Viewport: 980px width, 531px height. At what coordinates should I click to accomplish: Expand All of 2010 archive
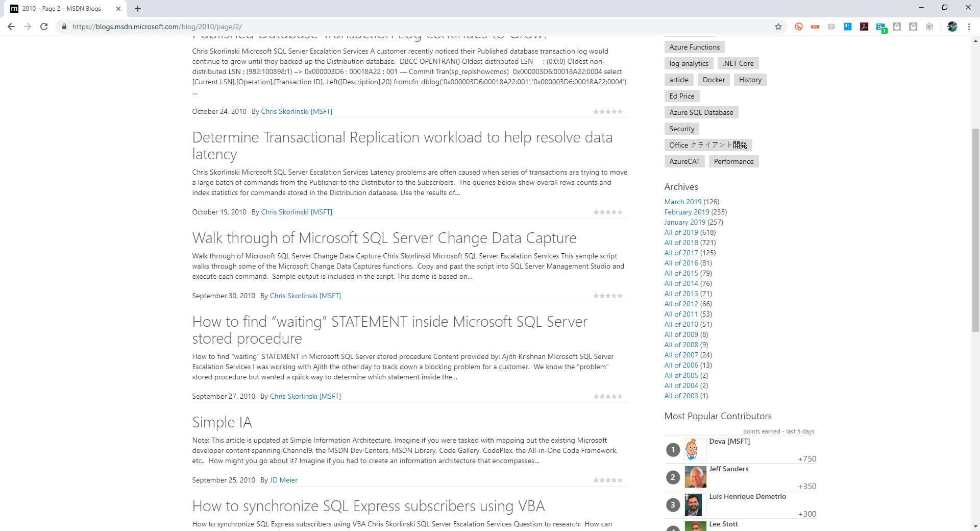[x=681, y=324]
